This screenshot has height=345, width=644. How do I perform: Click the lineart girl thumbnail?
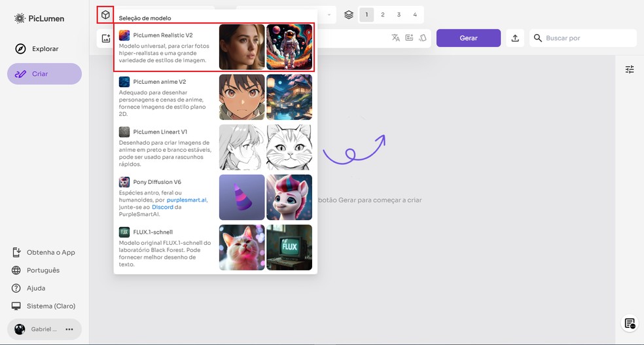242,147
